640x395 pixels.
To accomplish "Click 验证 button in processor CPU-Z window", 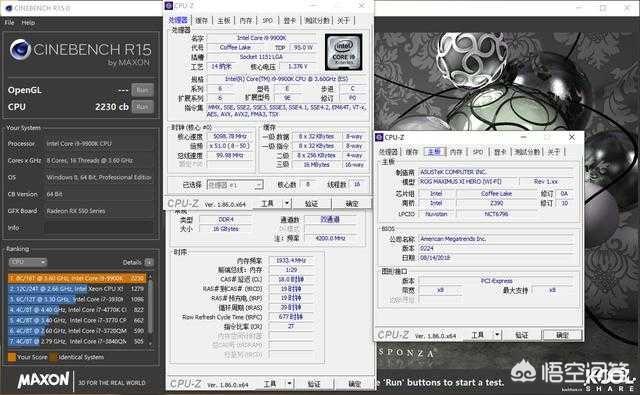I will [x=311, y=203].
